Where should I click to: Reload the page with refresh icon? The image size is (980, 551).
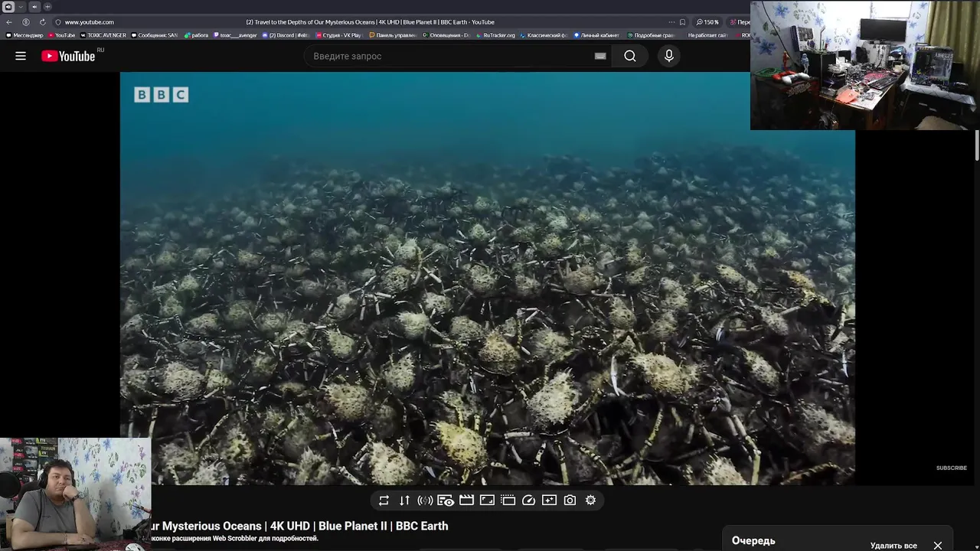[x=42, y=22]
